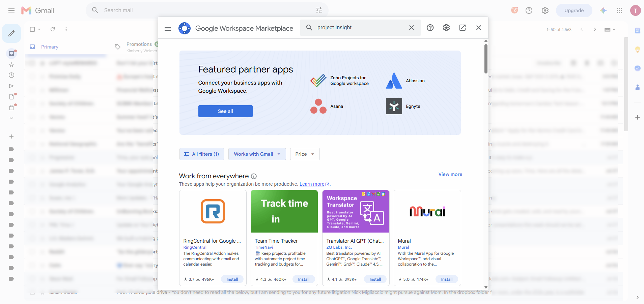
Task: Open Gmail search options filter icon
Action: pyautogui.click(x=319, y=10)
